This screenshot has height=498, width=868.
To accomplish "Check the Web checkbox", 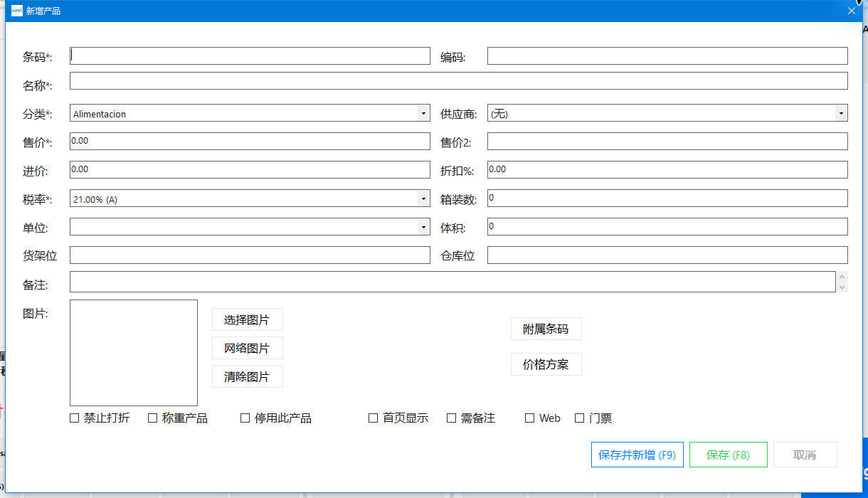I will click(529, 418).
